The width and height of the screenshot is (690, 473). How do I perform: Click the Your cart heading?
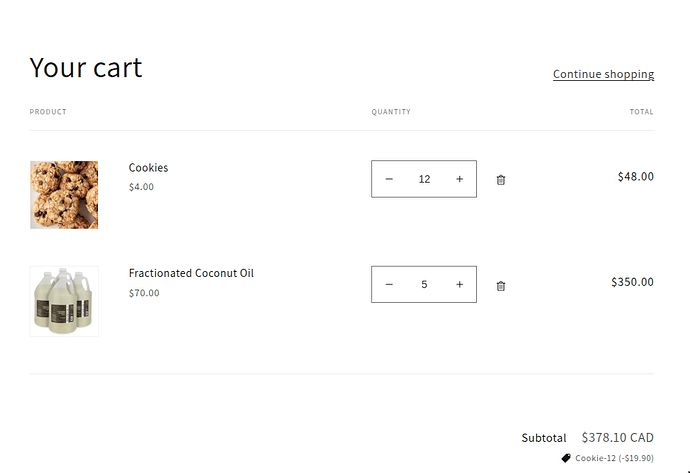coord(86,68)
